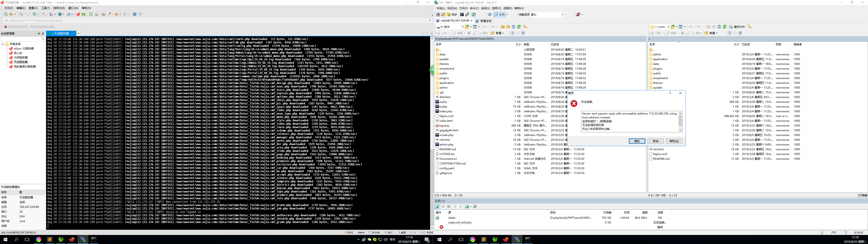Expand the local panel 新建 dropdown
Viewport: 868px width, 244px height.
(503, 33)
